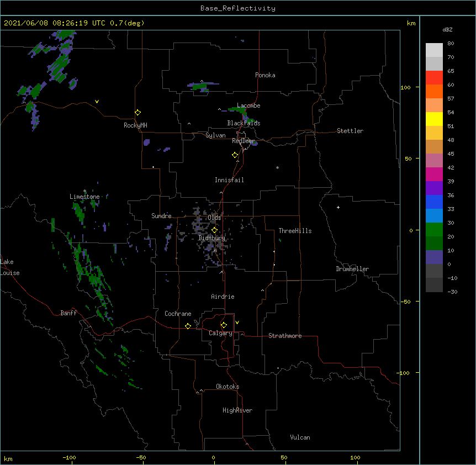Click the yellow diamond marker southwest of RedDeer
The width and height of the screenshot is (476, 465).
pyautogui.click(x=235, y=155)
